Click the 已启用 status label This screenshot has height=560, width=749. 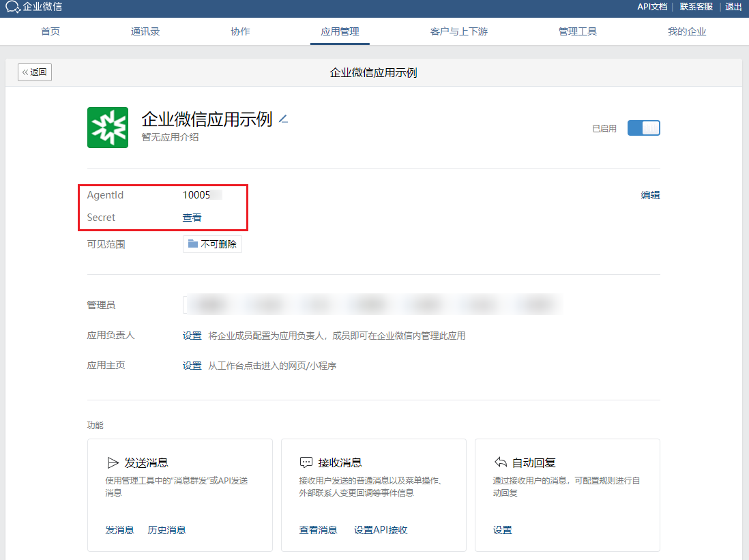(604, 128)
